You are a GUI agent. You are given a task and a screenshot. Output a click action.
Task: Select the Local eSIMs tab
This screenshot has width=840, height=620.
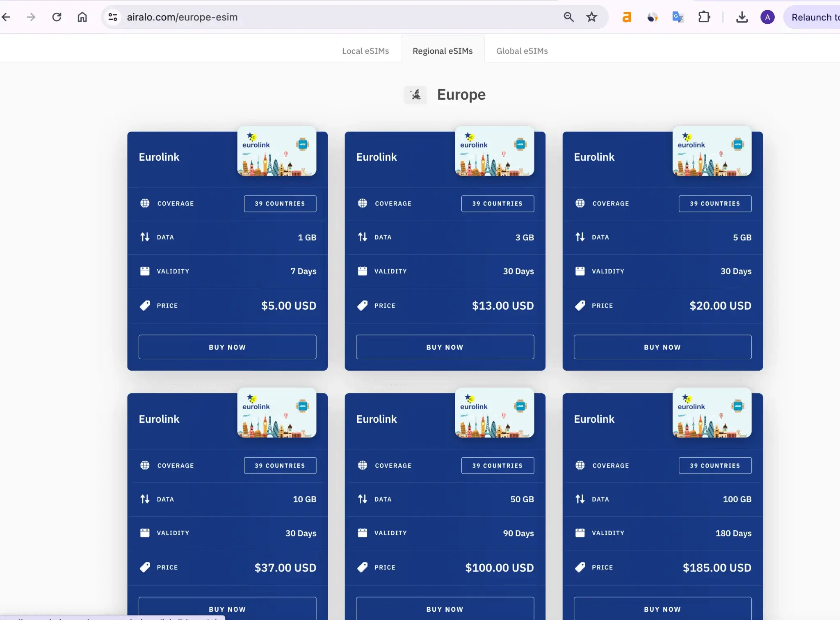365,51
